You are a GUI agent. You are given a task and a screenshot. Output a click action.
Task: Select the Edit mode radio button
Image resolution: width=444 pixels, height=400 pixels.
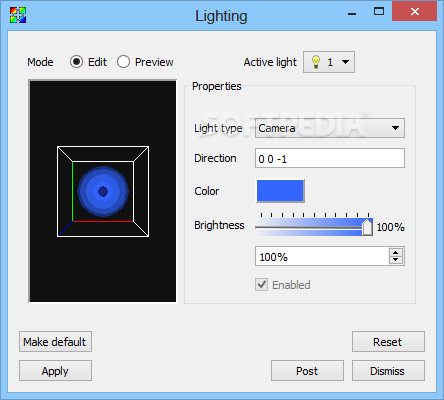pos(76,62)
